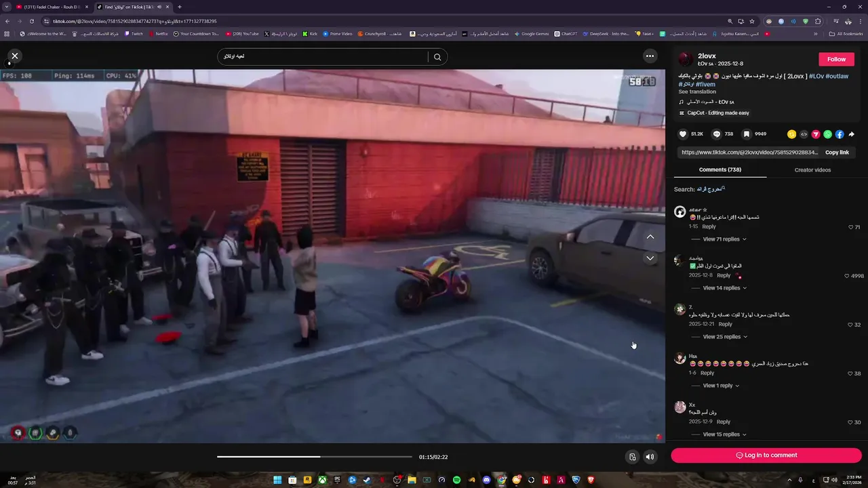Follow the 2lovx account
868x488 pixels.
(836, 59)
